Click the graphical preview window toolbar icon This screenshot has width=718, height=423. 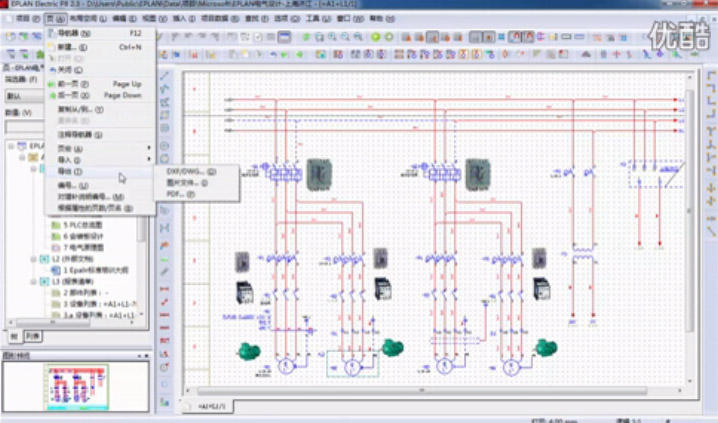284,37
